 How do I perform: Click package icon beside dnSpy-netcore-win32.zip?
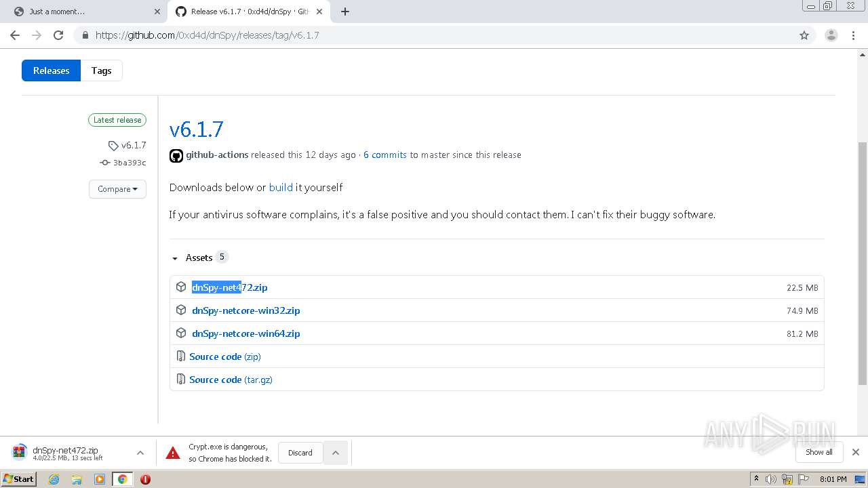181,310
